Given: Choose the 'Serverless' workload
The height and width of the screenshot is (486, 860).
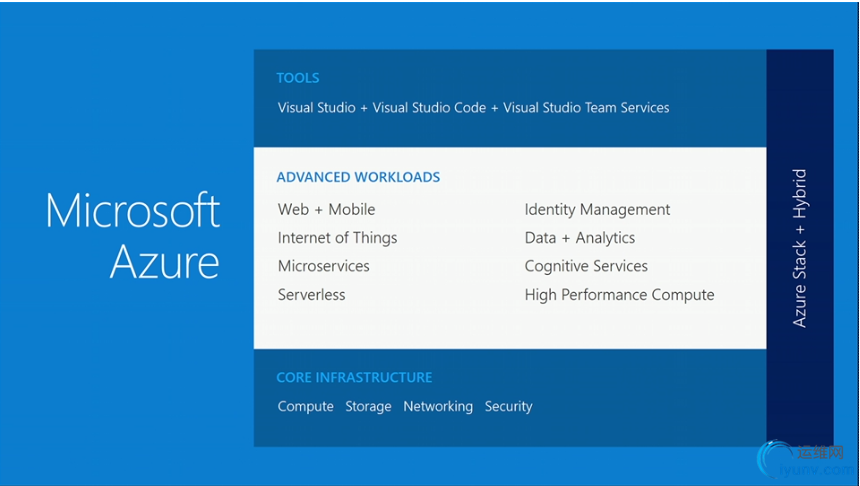Looking at the screenshot, I should (x=312, y=295).
